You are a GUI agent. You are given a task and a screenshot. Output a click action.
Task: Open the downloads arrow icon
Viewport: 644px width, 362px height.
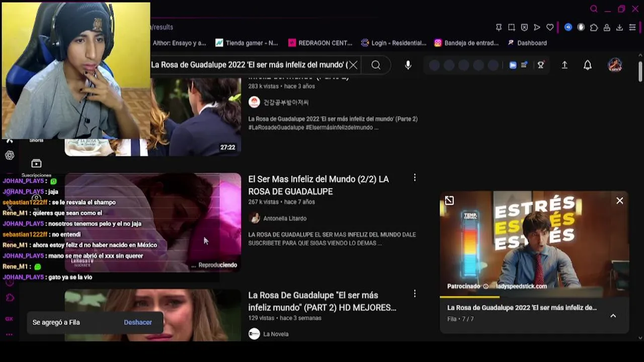(619, 27)
